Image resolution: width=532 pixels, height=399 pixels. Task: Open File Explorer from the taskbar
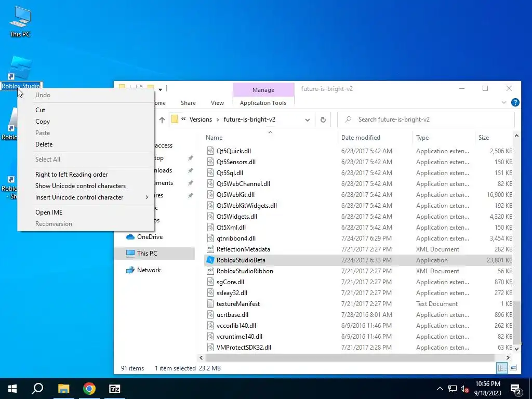63,389
